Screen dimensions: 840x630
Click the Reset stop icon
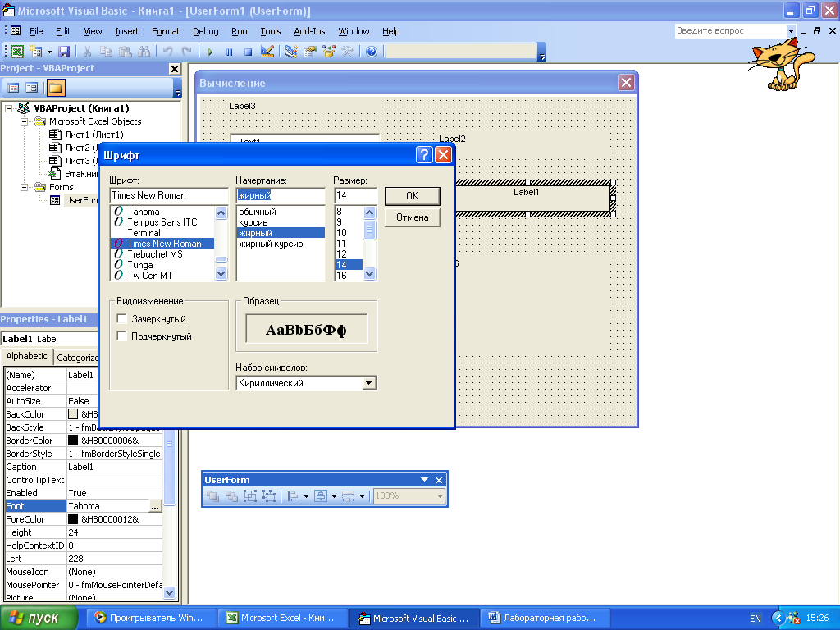[248, 52]
